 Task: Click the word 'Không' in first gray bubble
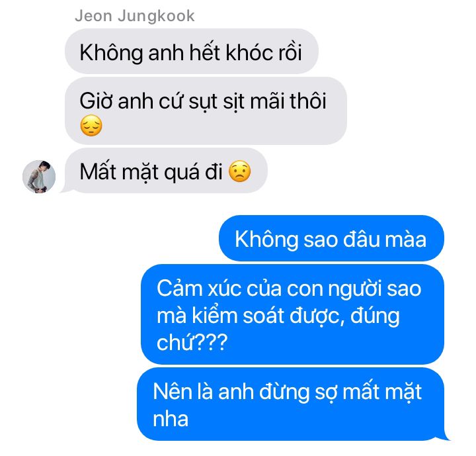pos(111,52)
